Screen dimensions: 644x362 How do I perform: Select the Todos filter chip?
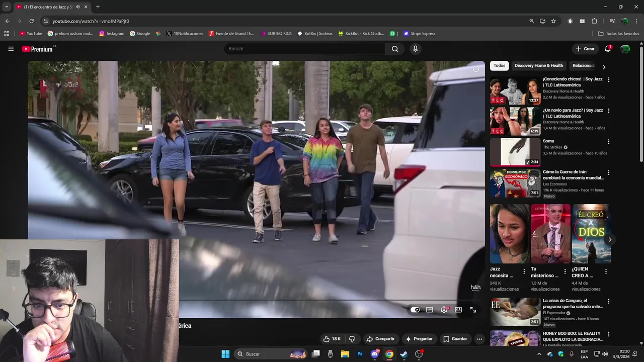pos(500,66)
